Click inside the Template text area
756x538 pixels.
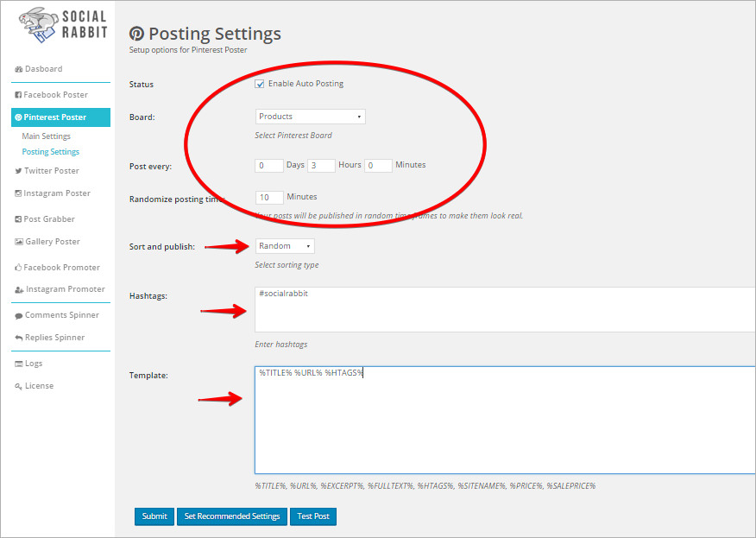(505, 421)
